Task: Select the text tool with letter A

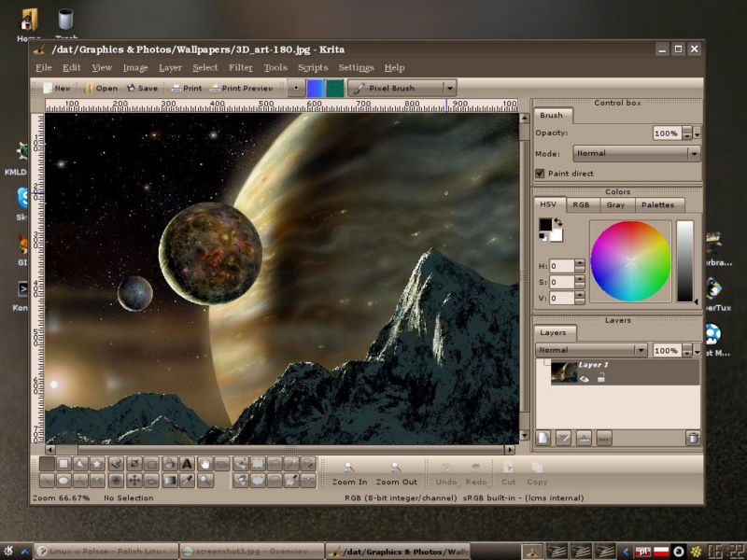Action: coord(188,464)
